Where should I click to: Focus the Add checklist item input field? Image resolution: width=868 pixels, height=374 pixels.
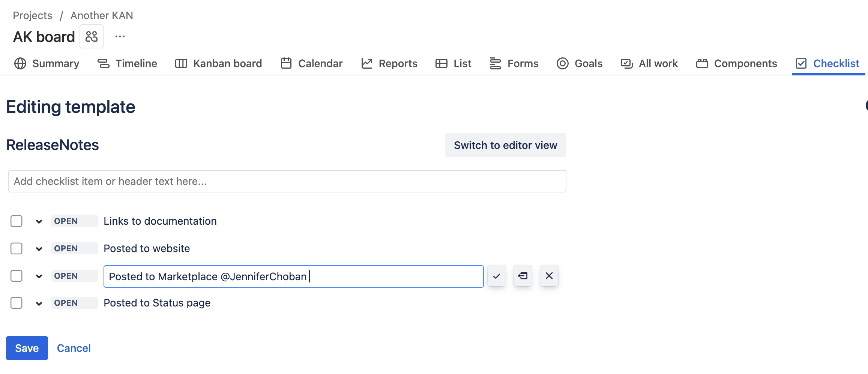(x=287, y=181)
